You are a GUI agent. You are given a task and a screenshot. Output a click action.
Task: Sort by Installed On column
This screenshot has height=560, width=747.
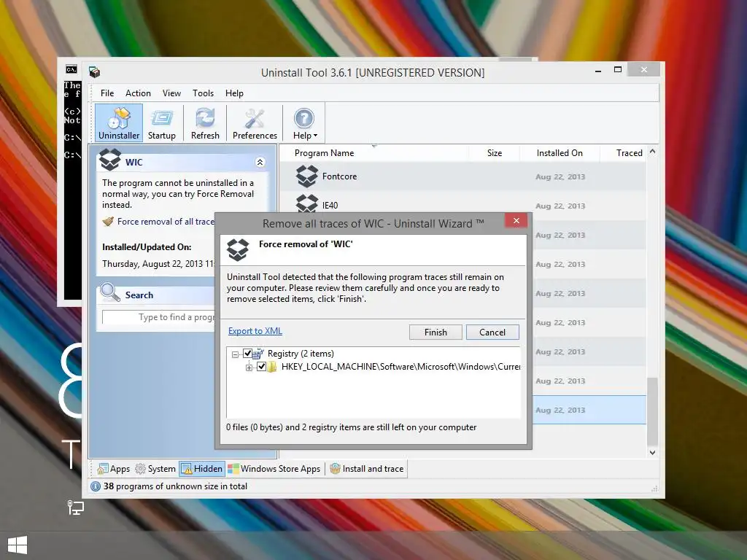[560, 153]
